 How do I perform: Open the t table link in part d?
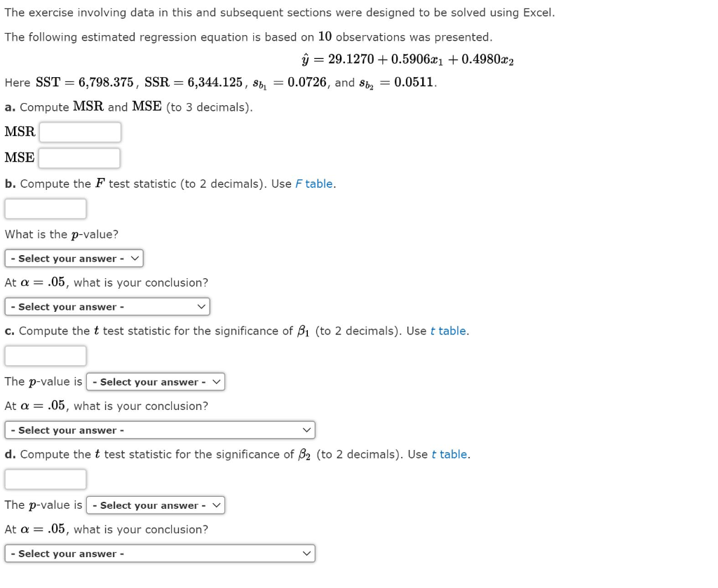click(449, 454)
